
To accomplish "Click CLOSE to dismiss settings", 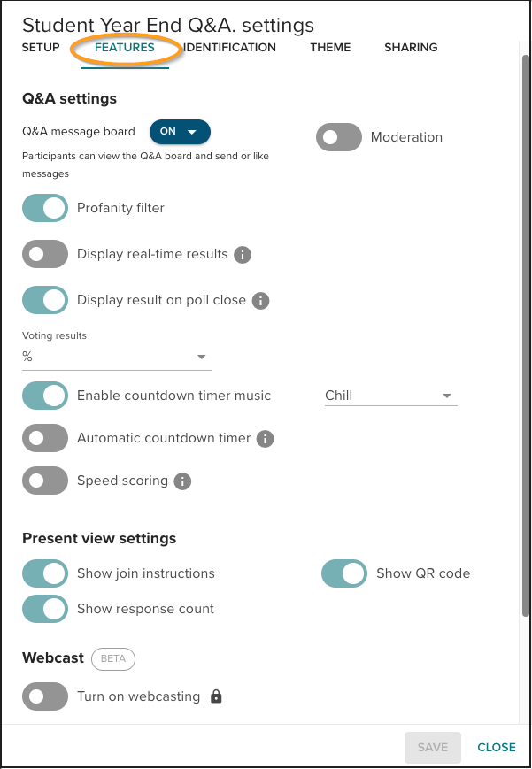I will 496,747.
